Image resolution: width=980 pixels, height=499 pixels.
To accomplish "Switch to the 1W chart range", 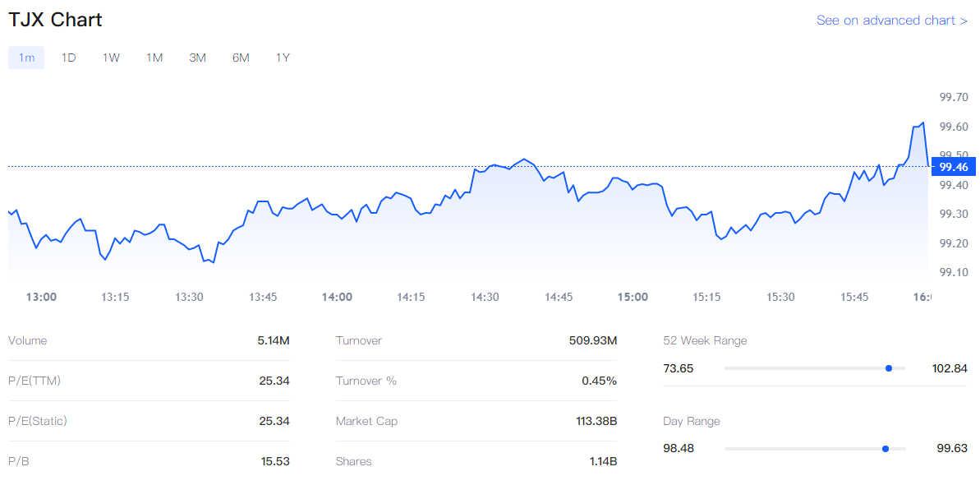I will [111, 58].
